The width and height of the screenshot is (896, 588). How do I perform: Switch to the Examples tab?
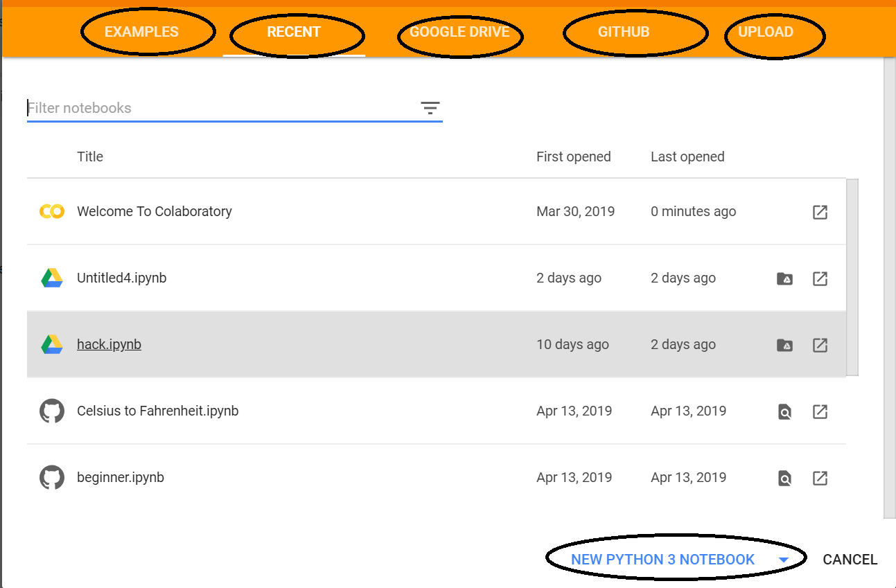point(141,32)
